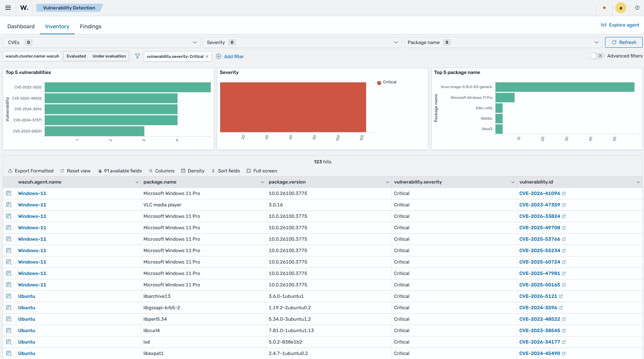This screenshot has width=644, height=359.
Task: Click Reset view button
Action: (x=75, y=171)
